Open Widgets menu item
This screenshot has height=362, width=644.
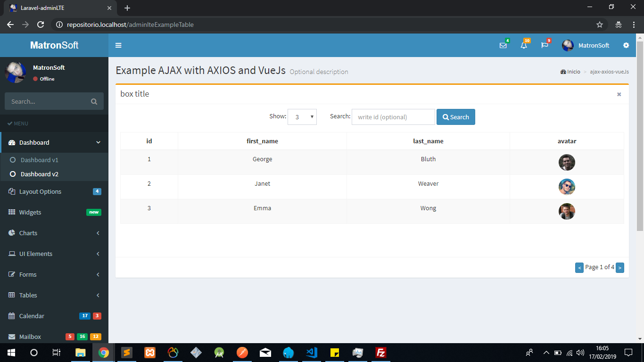point(54,212)
